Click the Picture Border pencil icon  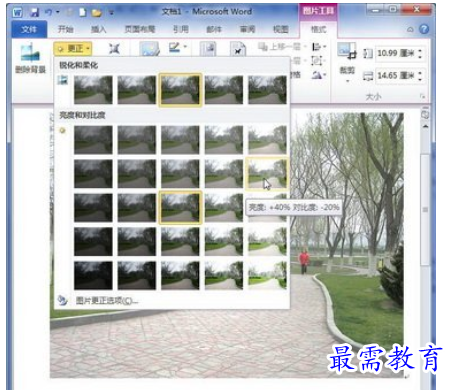click(x=174, y=47)
